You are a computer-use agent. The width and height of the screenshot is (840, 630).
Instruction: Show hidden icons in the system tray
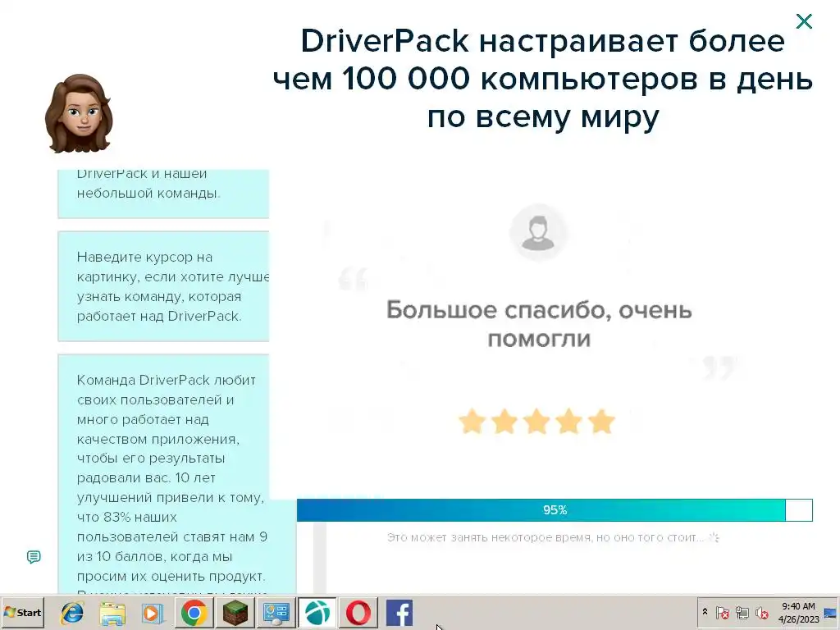point(705,612)
